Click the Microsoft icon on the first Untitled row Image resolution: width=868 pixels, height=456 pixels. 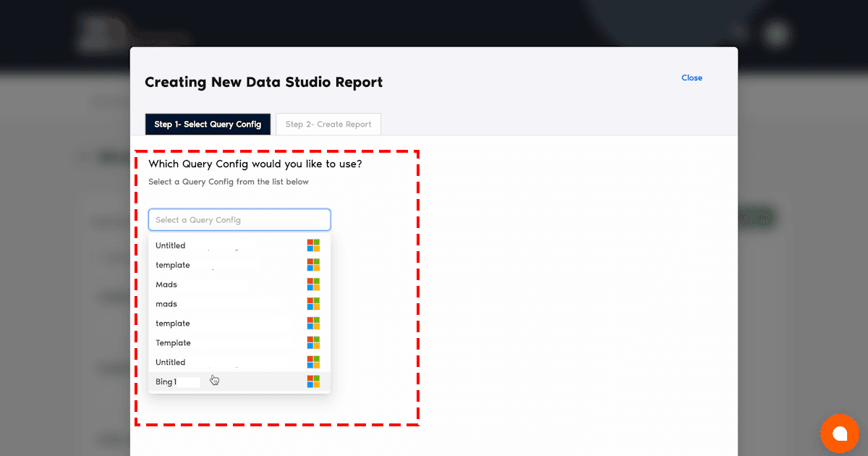pyautogui.click(x=313, y=245)
